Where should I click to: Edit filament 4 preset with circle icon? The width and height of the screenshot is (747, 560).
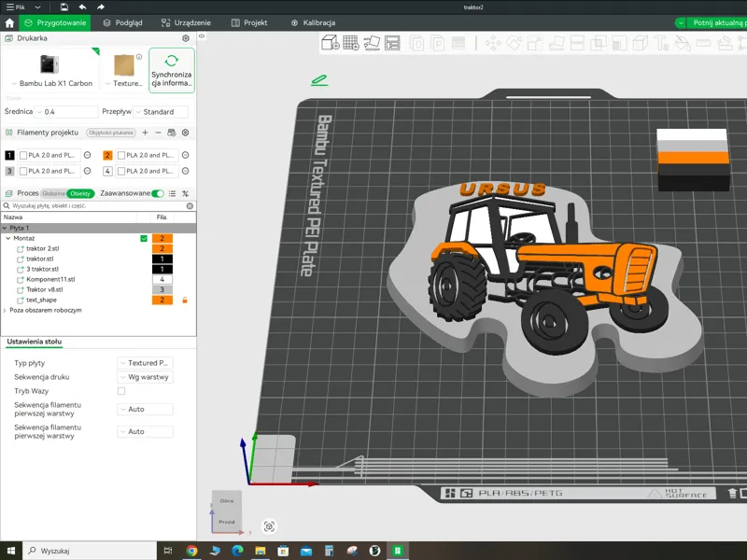(185, 171)
